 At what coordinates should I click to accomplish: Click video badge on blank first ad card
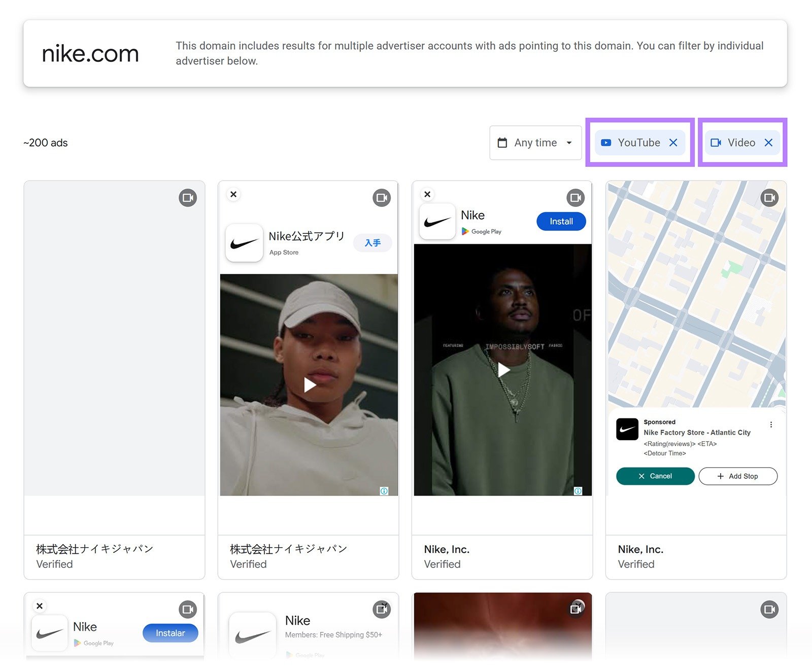click(x=188, y=198)
